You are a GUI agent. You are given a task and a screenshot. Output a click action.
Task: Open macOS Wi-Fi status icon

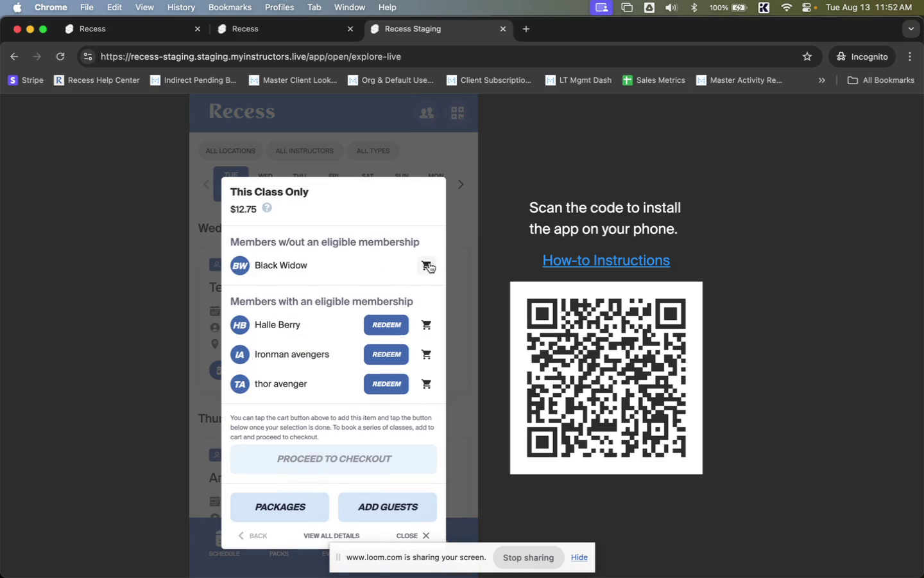(787, 8)
